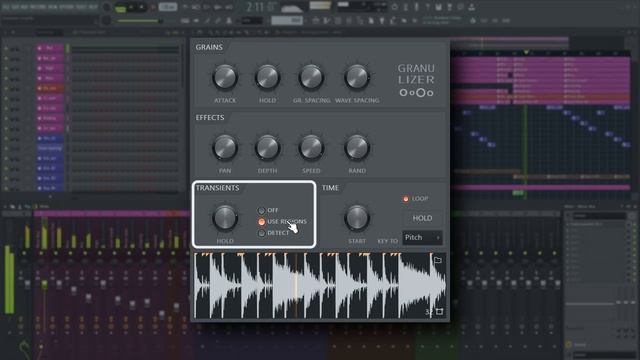This screenshot has height=360, width=640.
Task: Adjust the Wave Spacing knob
Action: [357, 77]
